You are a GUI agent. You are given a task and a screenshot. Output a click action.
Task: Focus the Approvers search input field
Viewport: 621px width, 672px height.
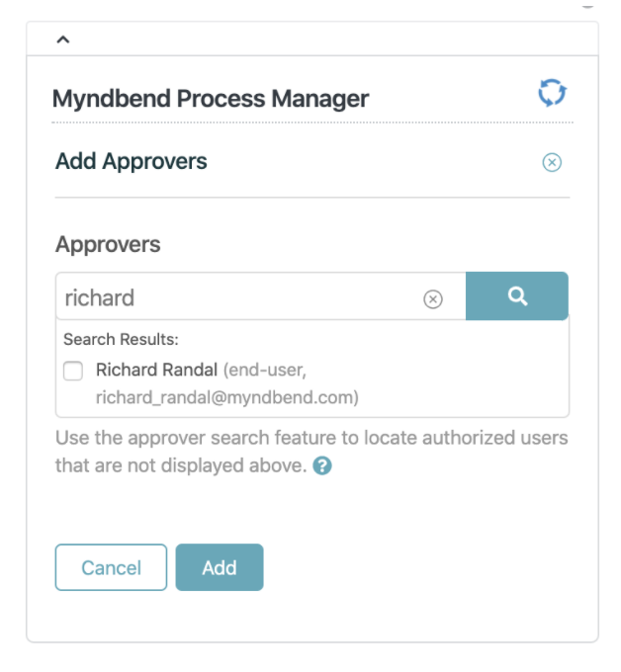click(x=240, y=296)
